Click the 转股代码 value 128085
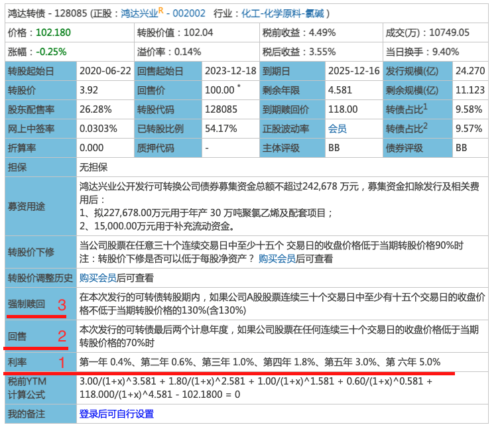Viewport: 504px width, 431px height. coord(221,109)
